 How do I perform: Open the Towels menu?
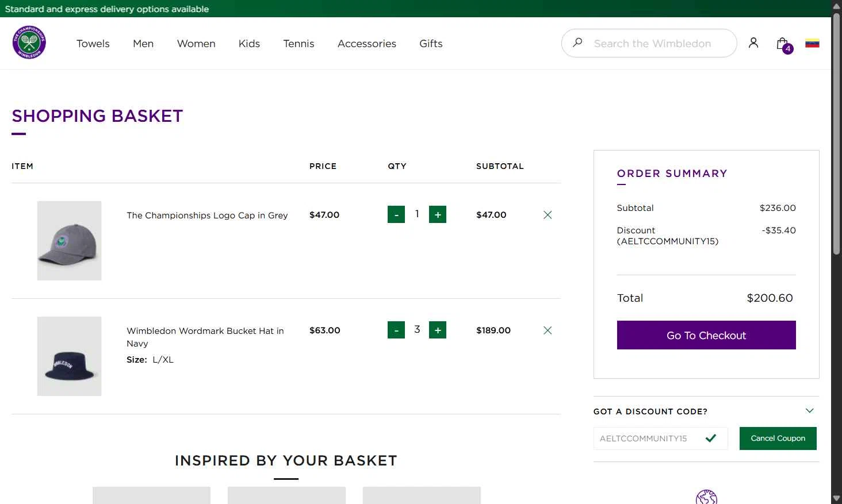click(x=93, y=44)
